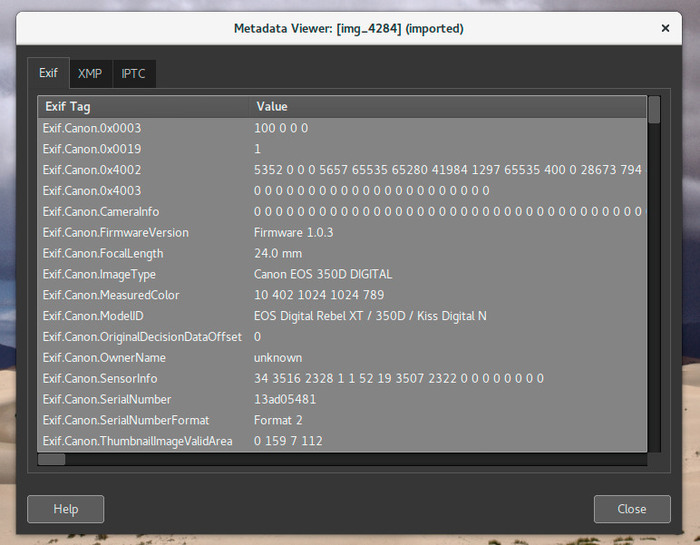Viewport: 700px width, 545px height.
Task: Select the Exif.Canon.0x4003 row
Action: pyautogui.click(x=342, y=191)
